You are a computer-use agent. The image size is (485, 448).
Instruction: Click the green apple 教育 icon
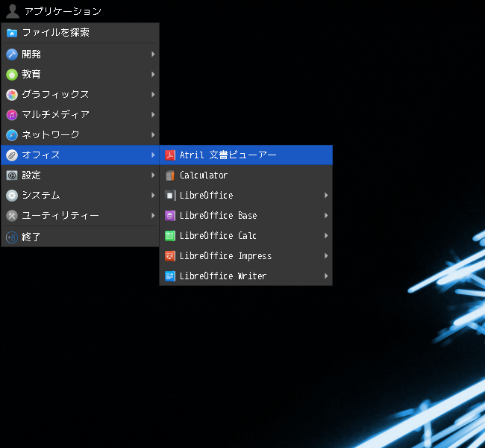point(12,75)
